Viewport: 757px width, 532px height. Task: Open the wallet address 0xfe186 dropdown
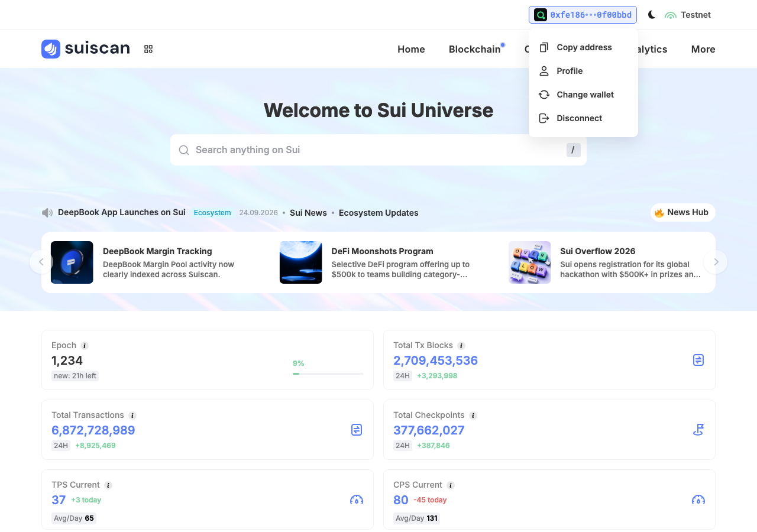[x=583, y=15]
